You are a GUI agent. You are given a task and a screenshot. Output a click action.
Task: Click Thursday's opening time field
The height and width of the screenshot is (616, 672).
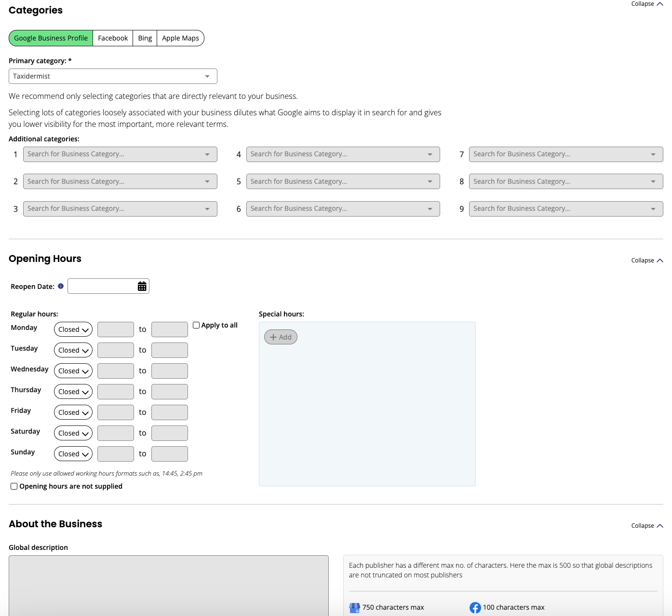coord(116,392)
